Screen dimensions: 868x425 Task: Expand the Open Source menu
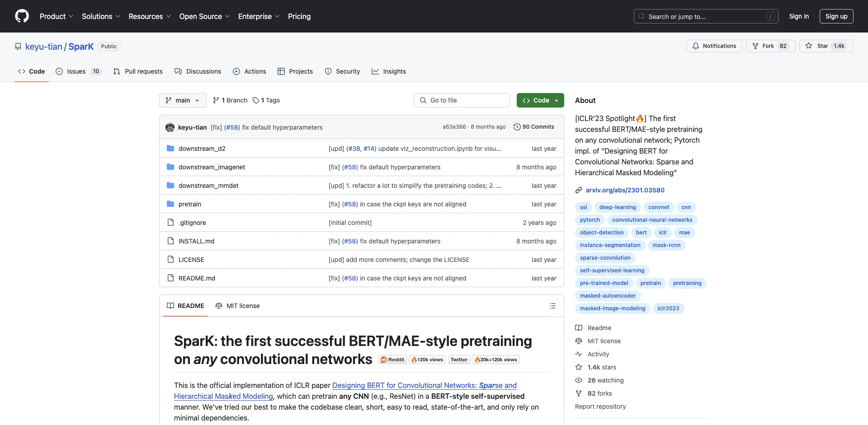point(204,16)
